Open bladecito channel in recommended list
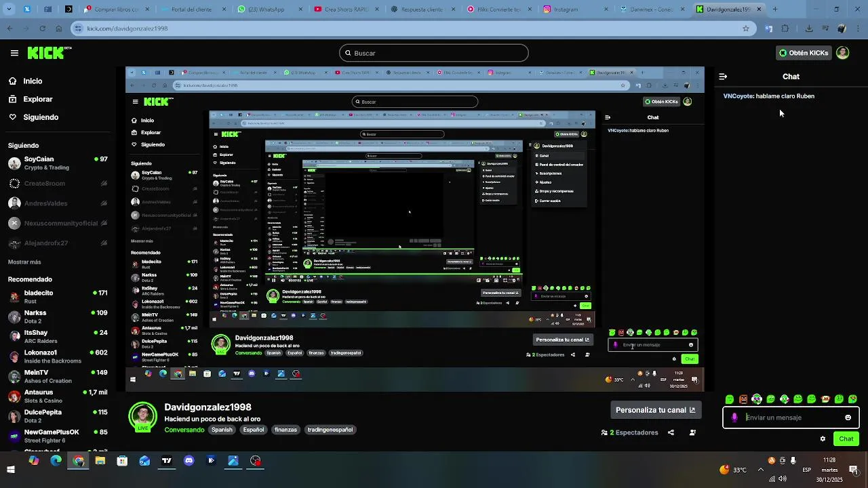The height and width of the screenshot is (488, 868). pos(57,297)
